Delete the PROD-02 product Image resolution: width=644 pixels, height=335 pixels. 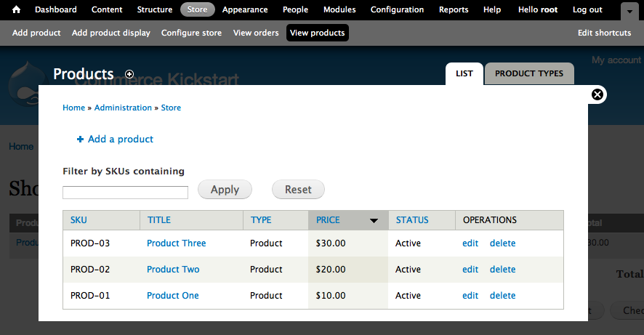coord(502,270)
